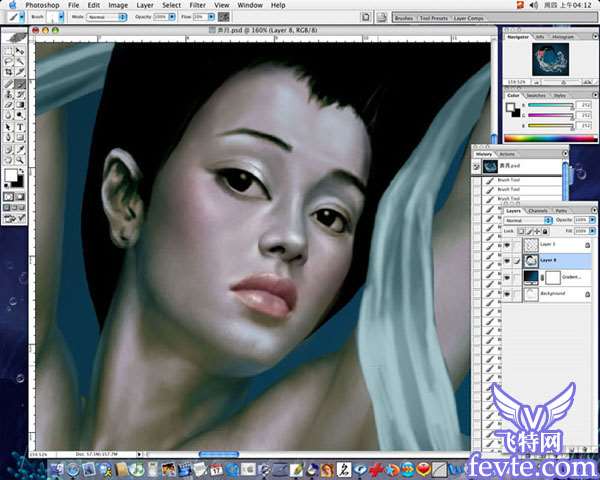Image resolution: width=600 pixels, height=480 pixels.
Task: Select Layer 8 in Layers panel
Action: coord(546,261)
